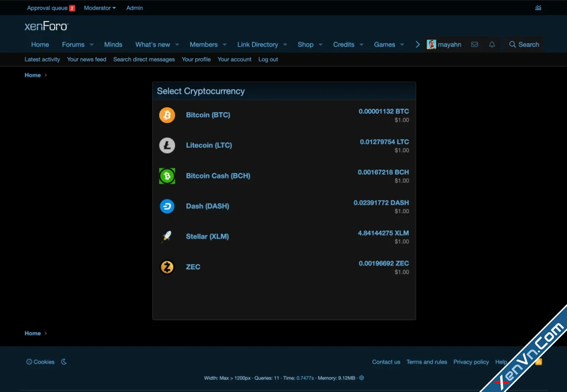The width and height of the screenshot is (567, 392).
Task: Open the Approval queue link
Action: pyautogui.click(x=47, y=8)
